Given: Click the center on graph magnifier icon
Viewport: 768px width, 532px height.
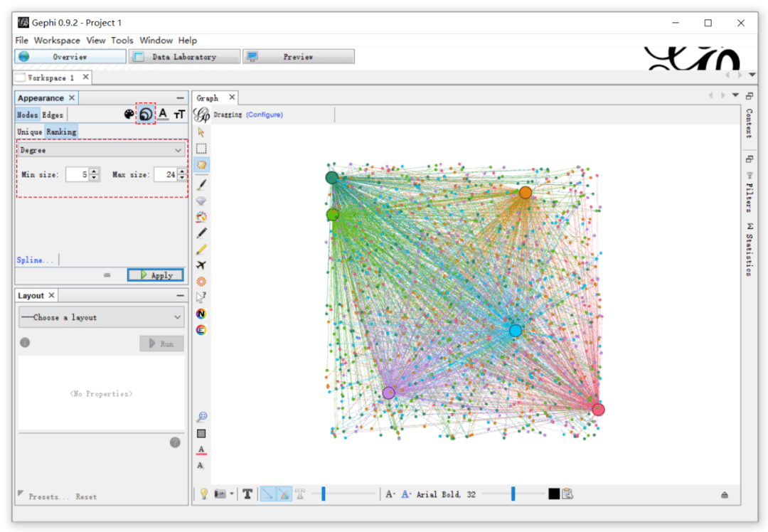Looking at the screenshot, I should [x=201, y=417].
